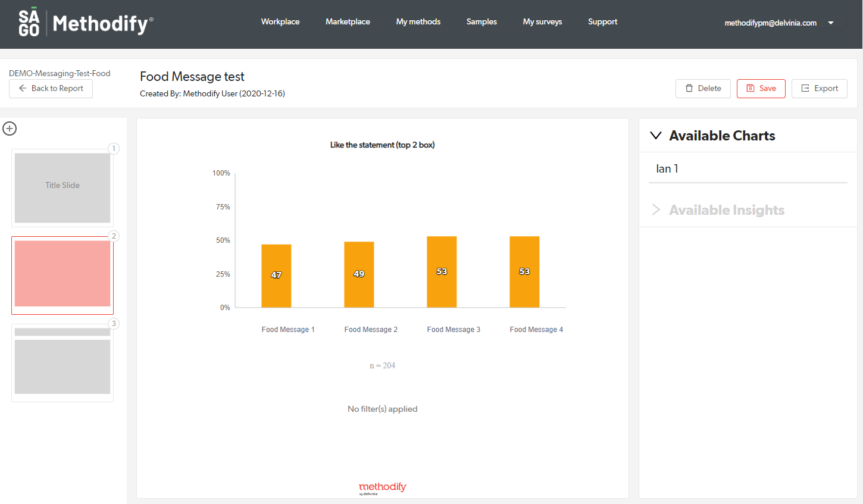Expand the Available Insights section
Screen dimensions: 863x504
(x=656, y=210)
